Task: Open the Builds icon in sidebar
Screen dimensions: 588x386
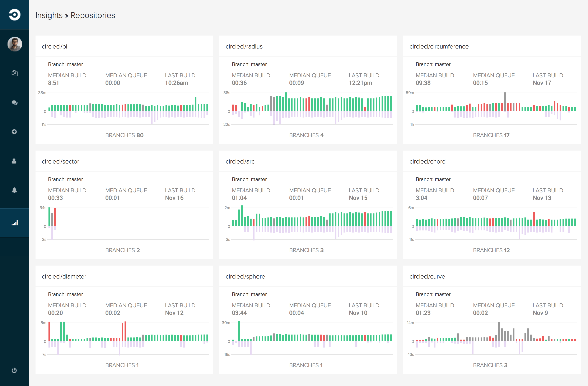Action: pyautogui.click(x=15, y=73)
